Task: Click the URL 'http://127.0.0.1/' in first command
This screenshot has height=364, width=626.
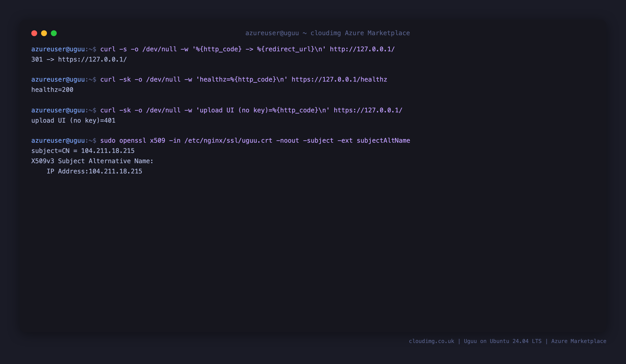Action: coord(362,49)
